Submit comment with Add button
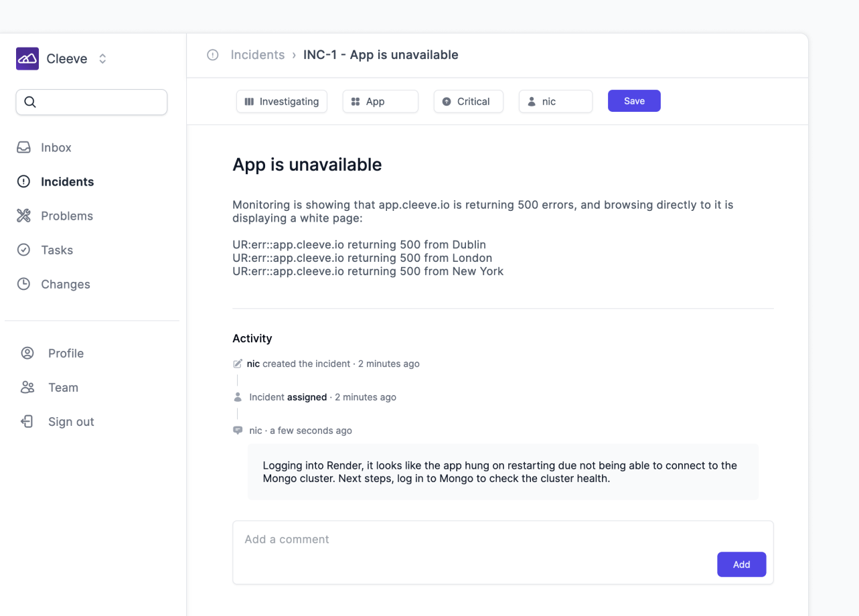This screenshot has height=616, width=859. coord(741,564)
